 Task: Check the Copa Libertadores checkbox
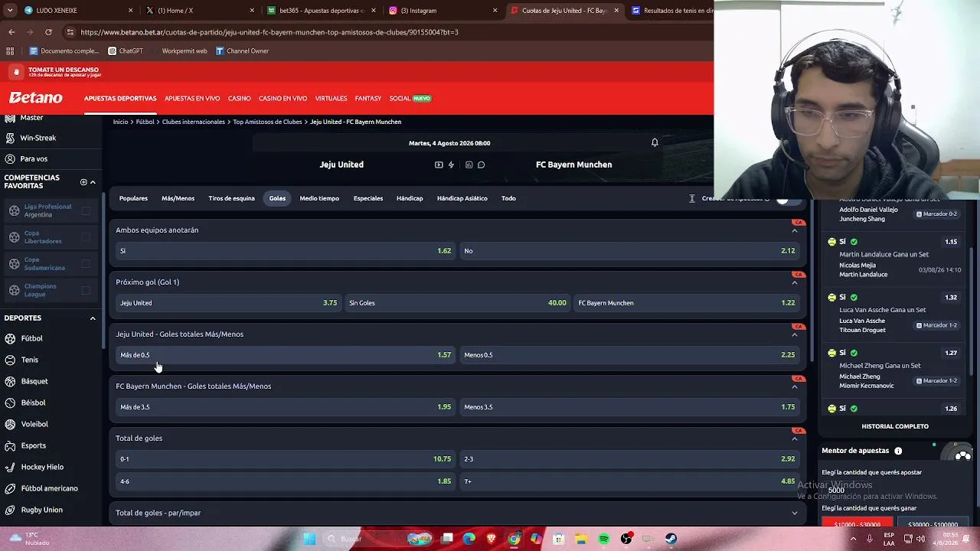point(86,237)
